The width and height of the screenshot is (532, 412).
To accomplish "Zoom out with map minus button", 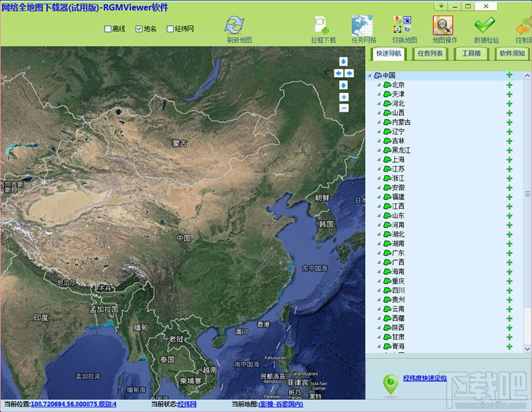I will (x=344, y=108).
